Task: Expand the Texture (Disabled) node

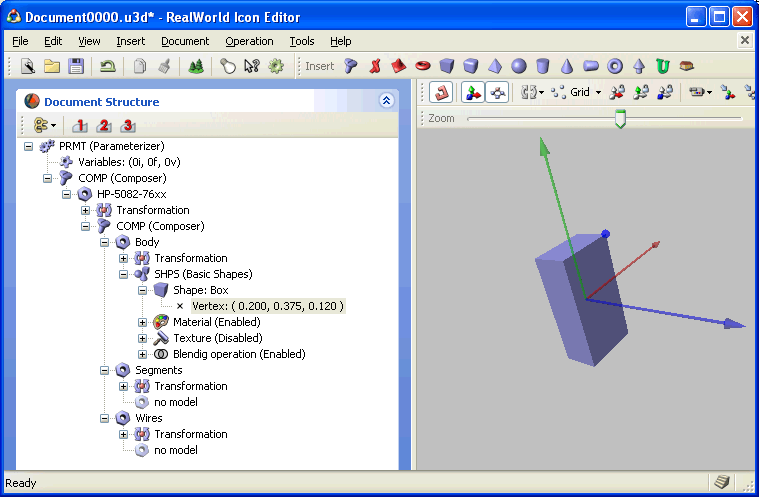Action: [x=142, y=338]
